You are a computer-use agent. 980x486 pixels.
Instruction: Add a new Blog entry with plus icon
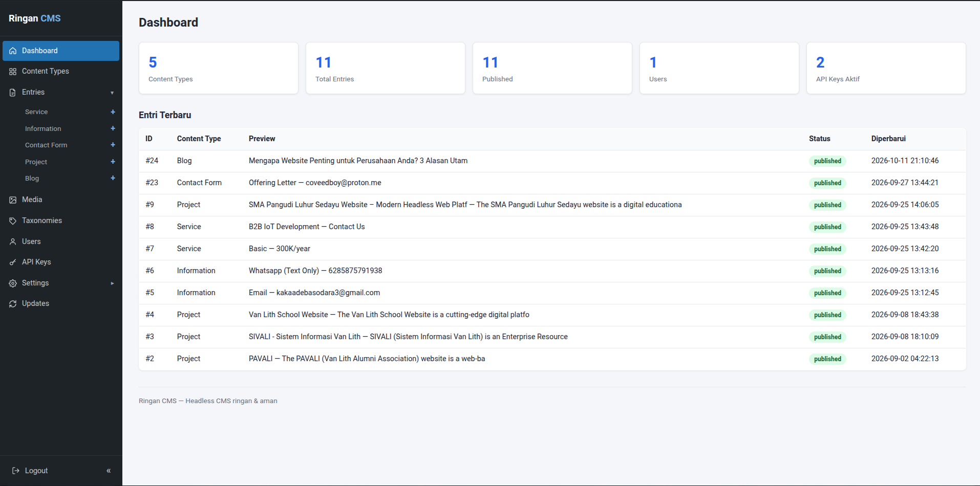click(x=113, y=178)
